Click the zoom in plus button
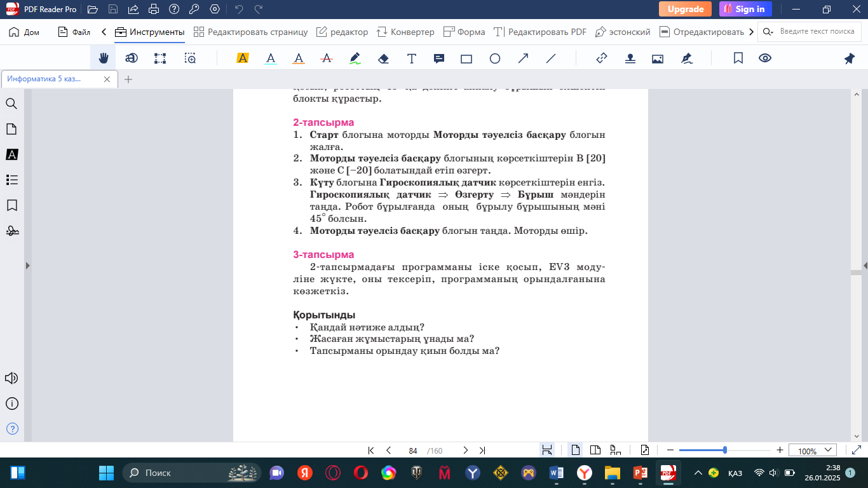Viewport: 868px width, 488px height. pyautogui.click(x=780, y=451)
